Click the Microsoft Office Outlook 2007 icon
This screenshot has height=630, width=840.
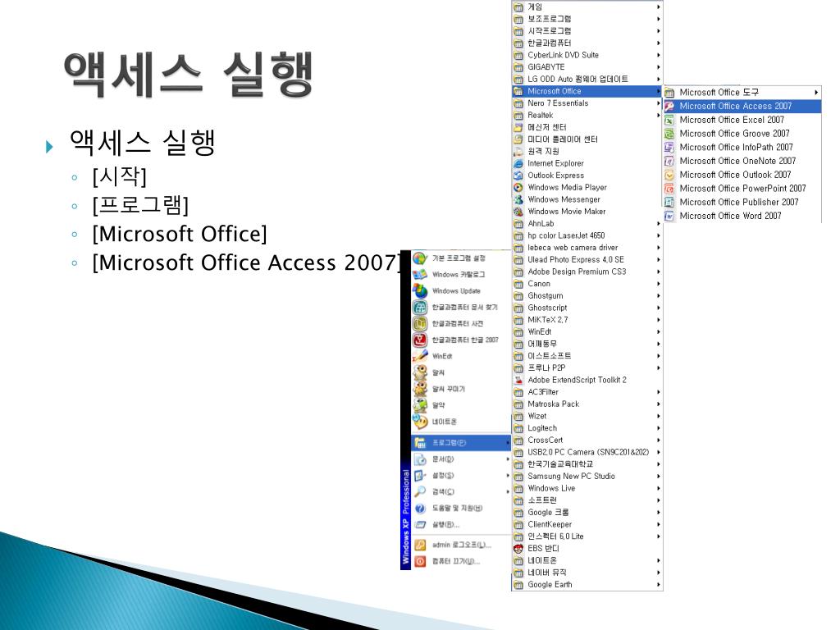click(669, 176)
